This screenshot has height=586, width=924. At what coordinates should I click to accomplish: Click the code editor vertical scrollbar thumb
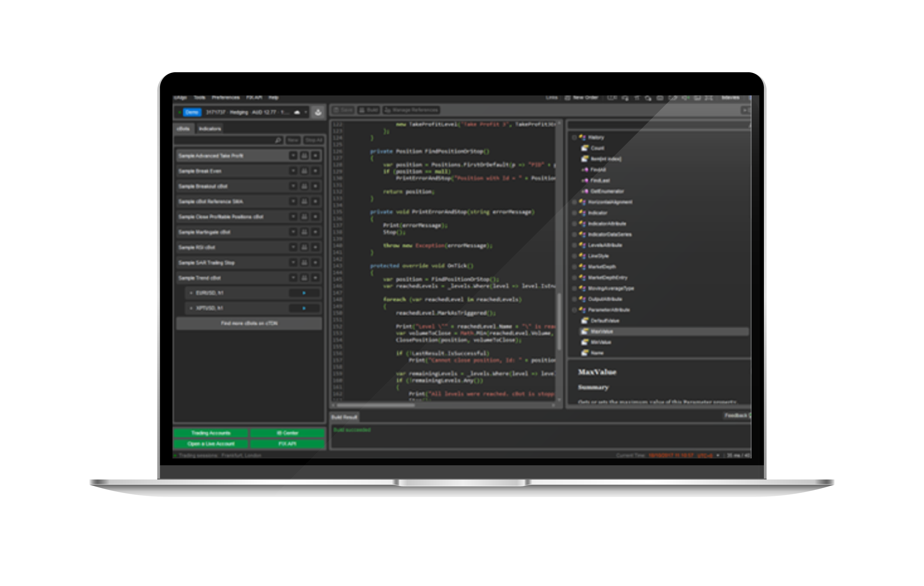point(559,321)
